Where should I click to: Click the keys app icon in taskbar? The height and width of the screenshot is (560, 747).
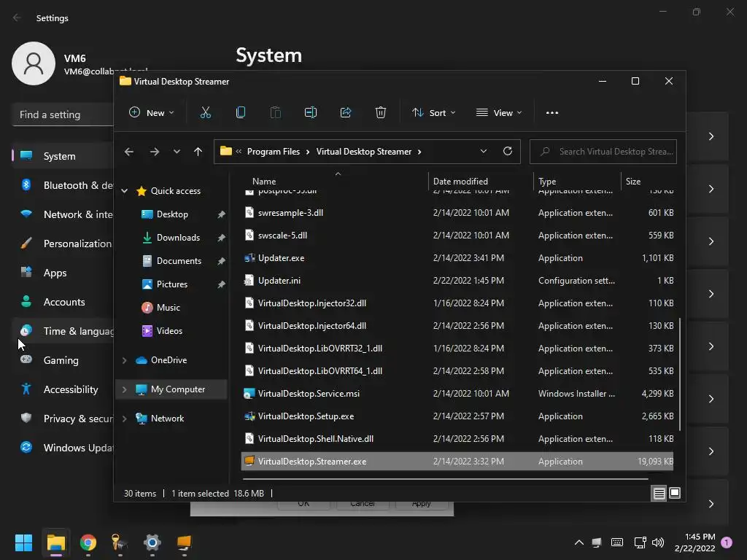coord(120,542)
